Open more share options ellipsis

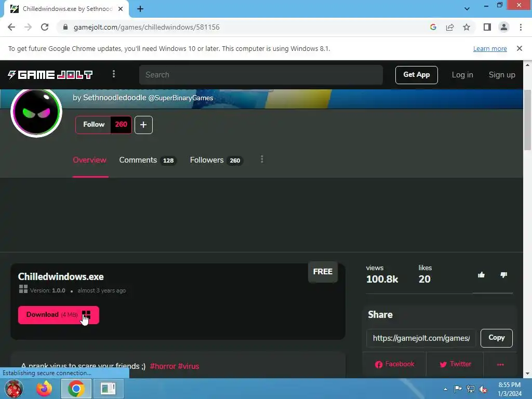(500, 364)
